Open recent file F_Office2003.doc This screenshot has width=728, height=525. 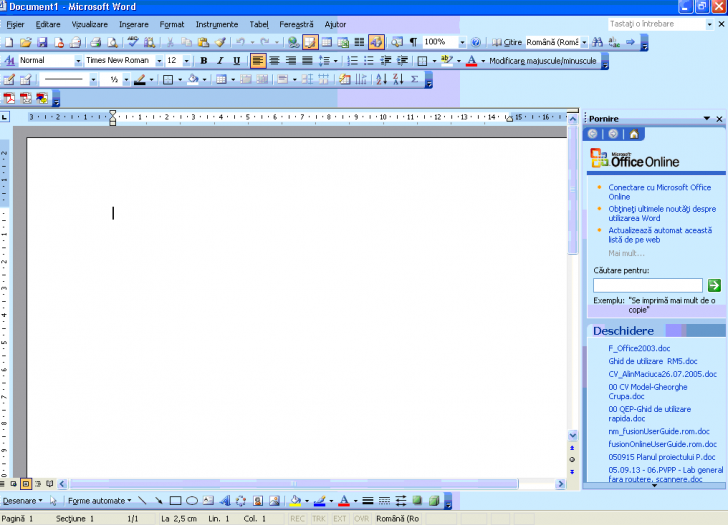[x=639, y=348]
